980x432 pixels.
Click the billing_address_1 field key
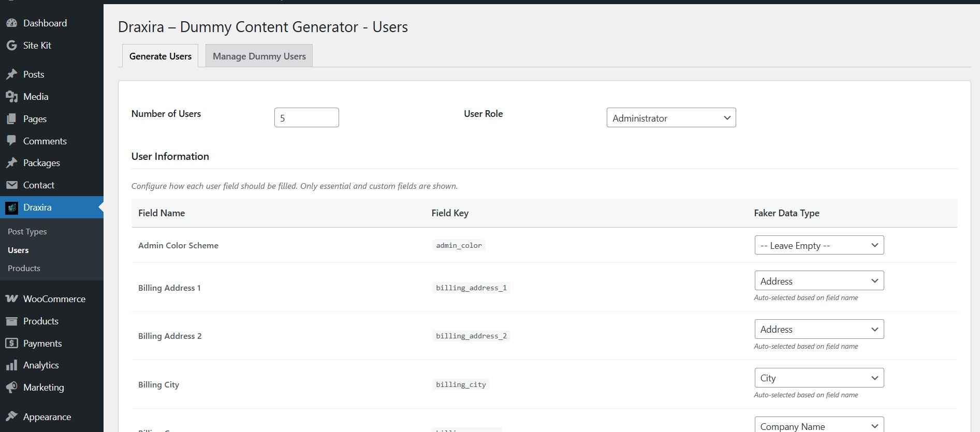click(471, 288)
